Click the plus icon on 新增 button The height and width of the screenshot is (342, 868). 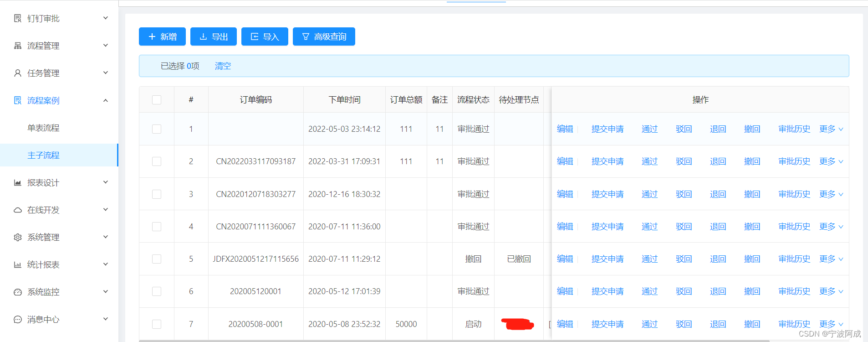(x=152, y=36)
